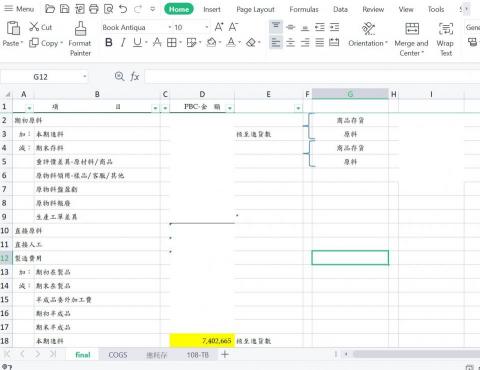Decrease font size with the A- icon
The width and height of the screenshot is (480, 370).
tap(233, 27)
